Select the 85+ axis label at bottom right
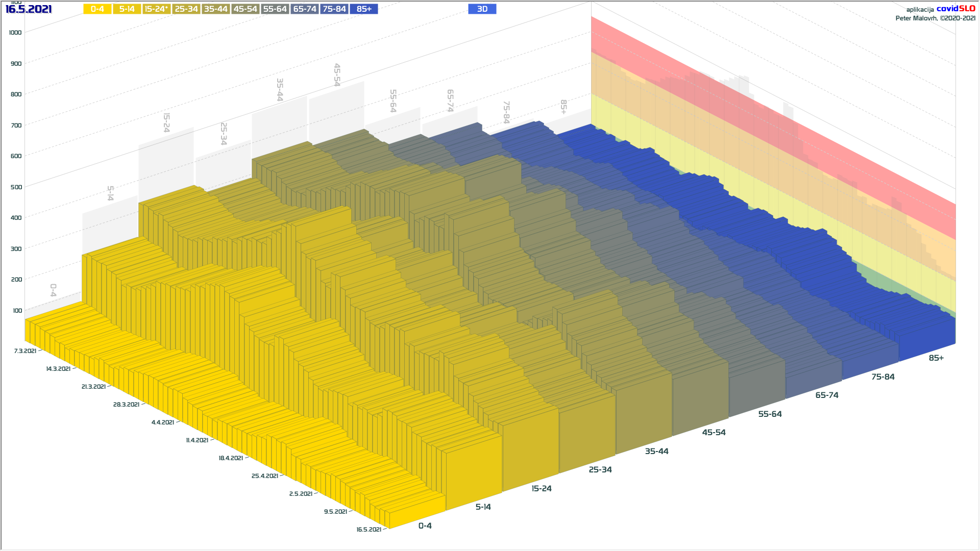Image resolution: width=980 pixels, height=551 pixels. (x=936, y=358)
